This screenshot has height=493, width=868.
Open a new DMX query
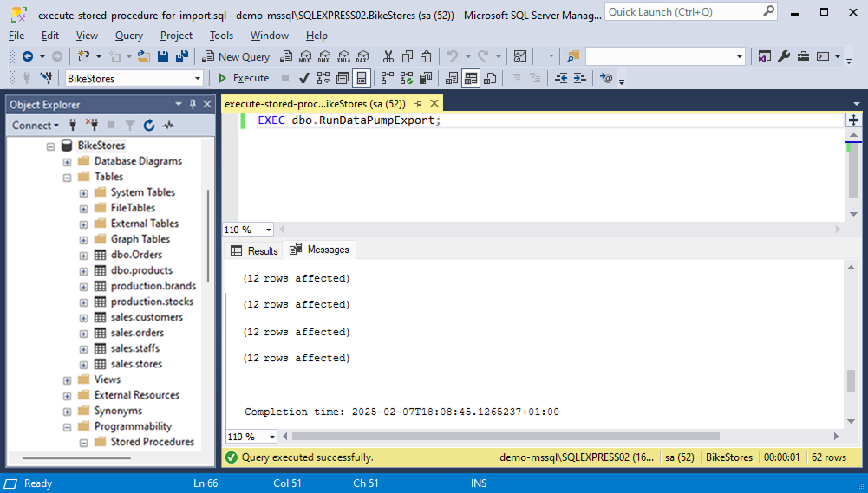pyautogui.click(x=324, y=56)
